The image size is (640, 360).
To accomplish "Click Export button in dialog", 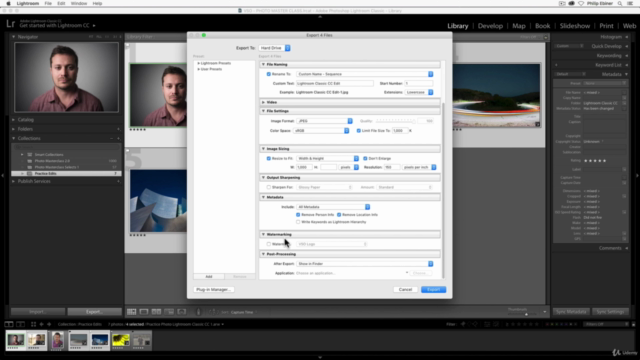I will pyautogui.click(x=433, y=289).
